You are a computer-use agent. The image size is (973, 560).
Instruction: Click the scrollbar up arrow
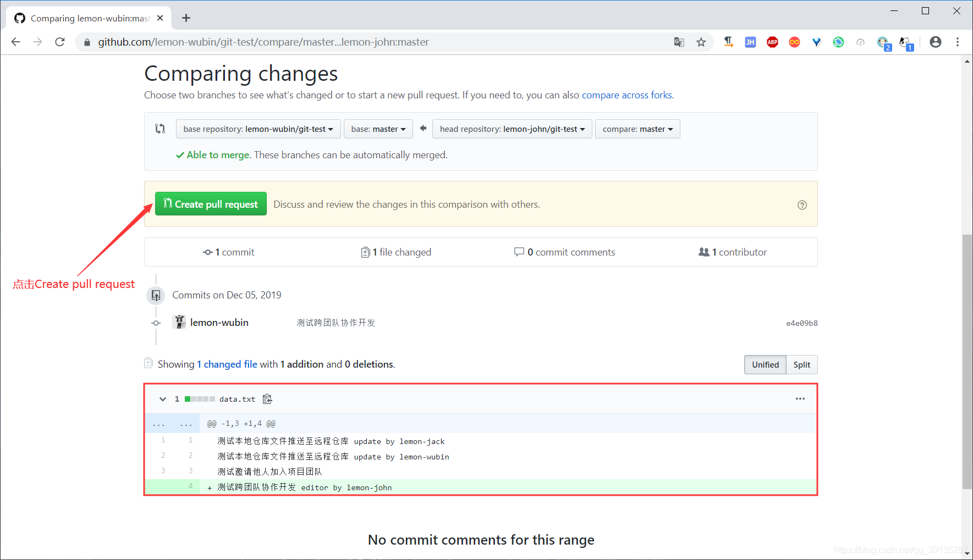[967, 61]
